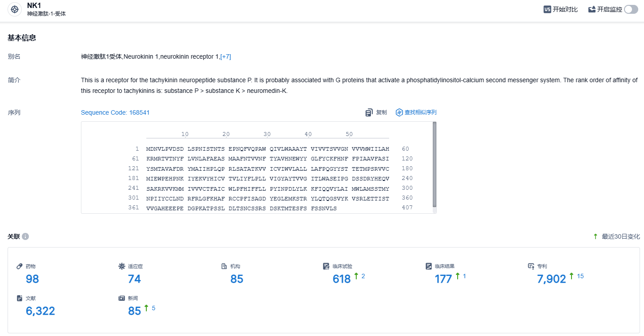Click the 临床试验 clinical trial icon

(326, 266)
